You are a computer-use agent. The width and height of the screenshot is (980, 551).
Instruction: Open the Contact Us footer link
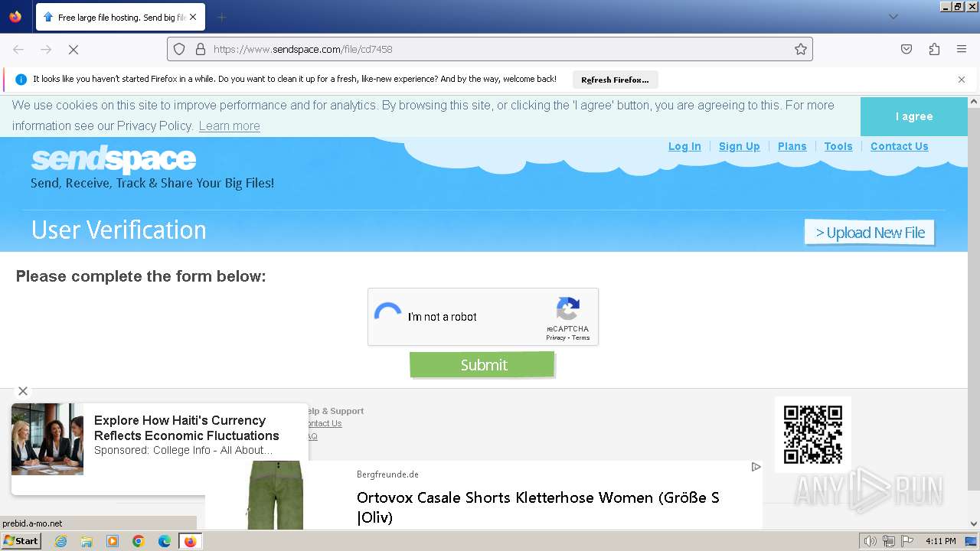pos(323,423)
